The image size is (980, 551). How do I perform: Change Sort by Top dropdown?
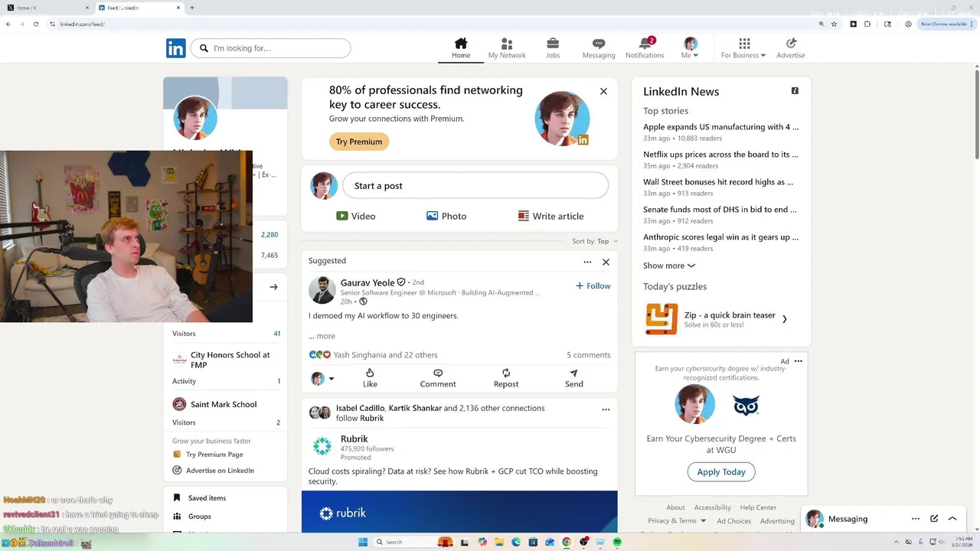click(x=595, y=241)
